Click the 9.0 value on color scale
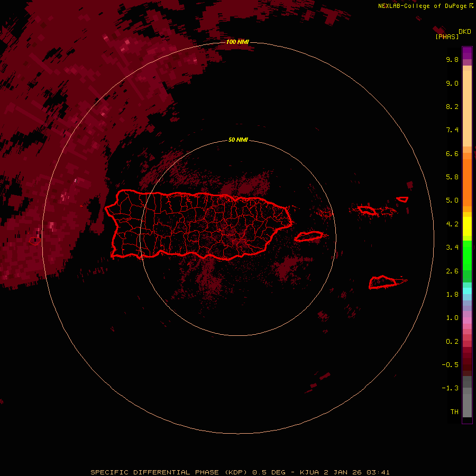 click(x=452, y=83)
